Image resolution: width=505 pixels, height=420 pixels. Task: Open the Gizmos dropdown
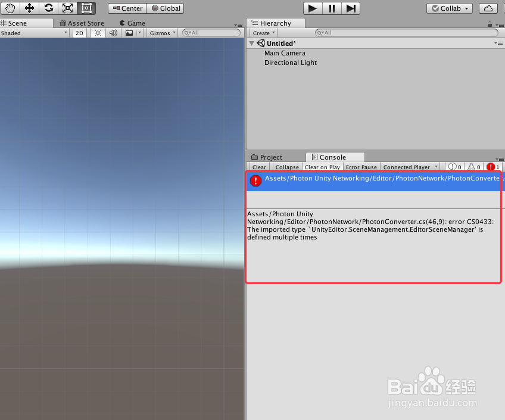pos(163,33)
